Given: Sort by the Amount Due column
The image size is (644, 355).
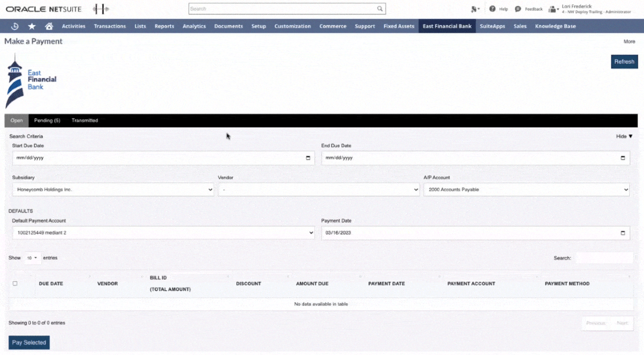Looking at the screenshot, I should (x=312, y=284).
